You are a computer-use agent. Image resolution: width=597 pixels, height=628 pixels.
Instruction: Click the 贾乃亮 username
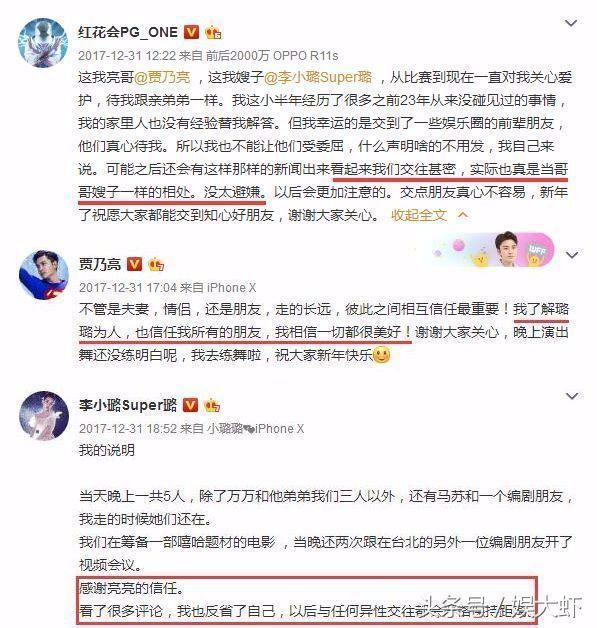pyautogui.click(x=100, y=264)
